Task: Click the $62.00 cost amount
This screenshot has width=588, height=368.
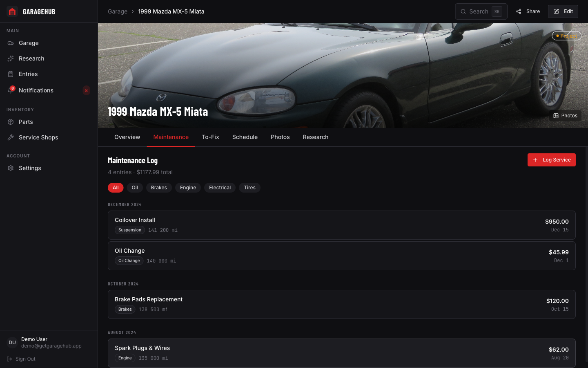Action: click(x=559, y=350)
